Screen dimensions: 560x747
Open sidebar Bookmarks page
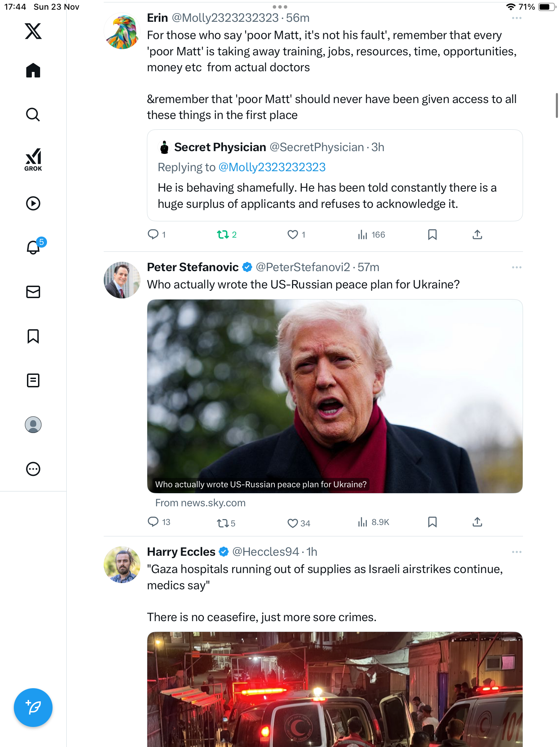(33, 336)
